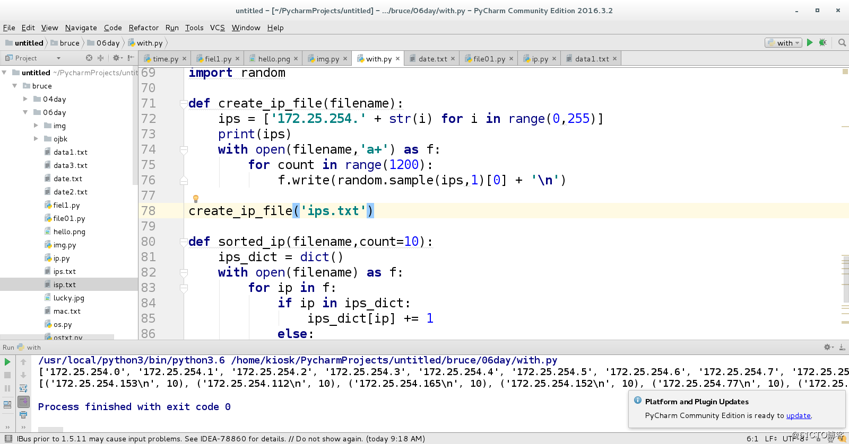Click scroll from source icon in Project panel
The height and width of the screenshot is (444, 849).
pyautogui.click(x=89, y=58)
